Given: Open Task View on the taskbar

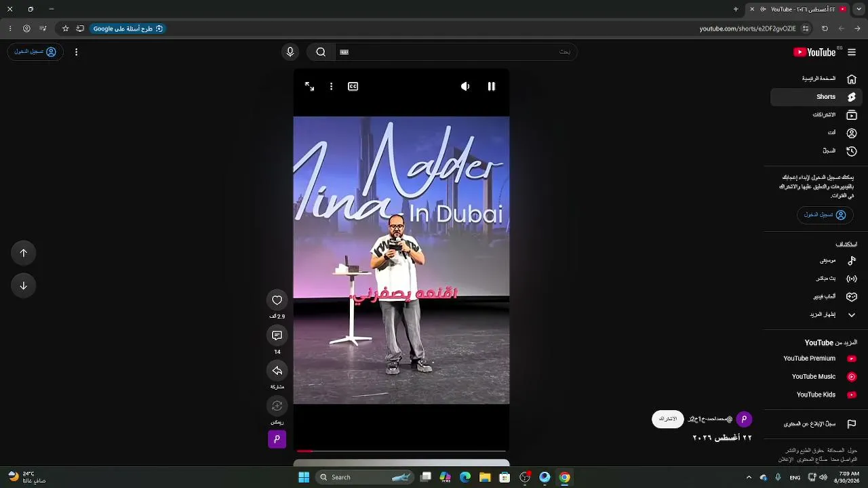Looking at the screenshot, I should (x=426, y=477).
